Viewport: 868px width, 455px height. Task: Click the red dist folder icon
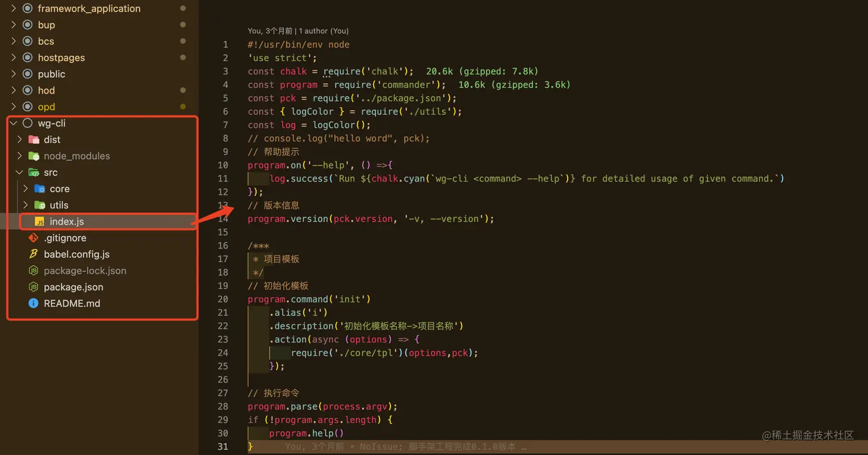[x=34, y=140]
